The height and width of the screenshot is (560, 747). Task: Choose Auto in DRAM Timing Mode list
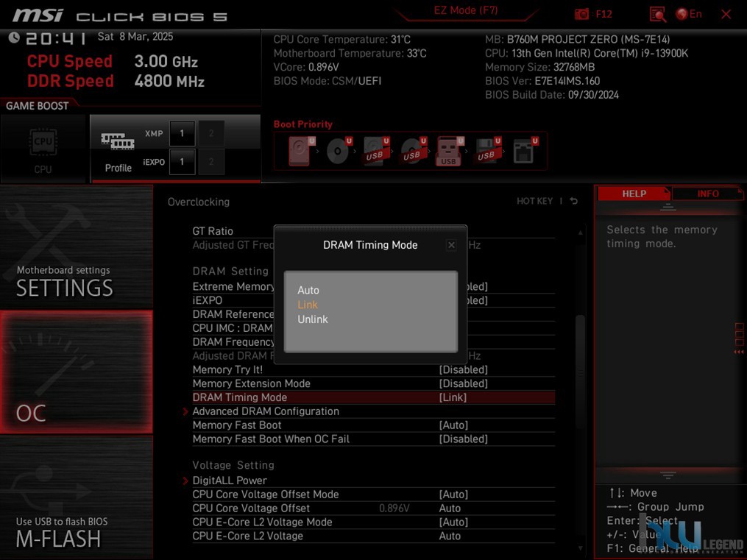click(x=308, y=290)
